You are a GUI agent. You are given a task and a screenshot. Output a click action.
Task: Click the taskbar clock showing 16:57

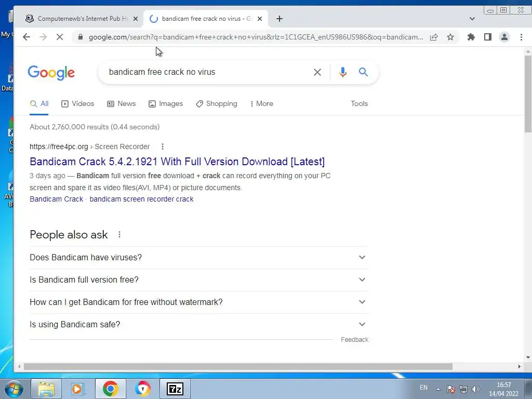click(503, 389)
